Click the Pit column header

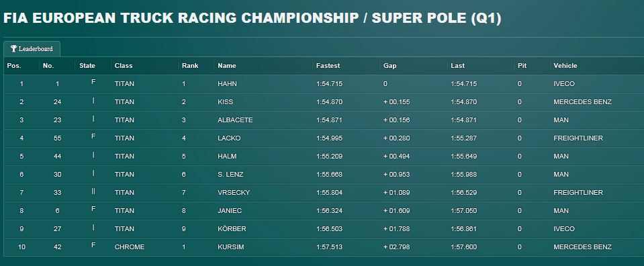point(522,66)
